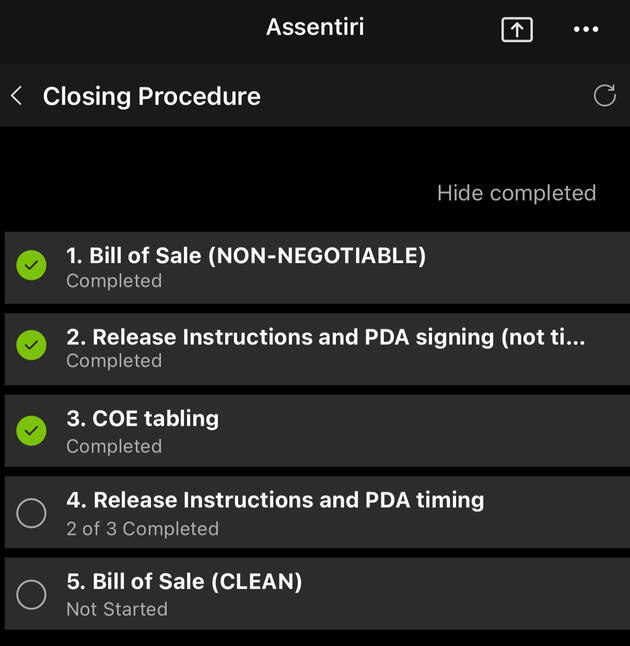Mark Release Instructions and PDA timing complete
The width and height of the screenshot is (630, 646).
click(x=32, y=513)
